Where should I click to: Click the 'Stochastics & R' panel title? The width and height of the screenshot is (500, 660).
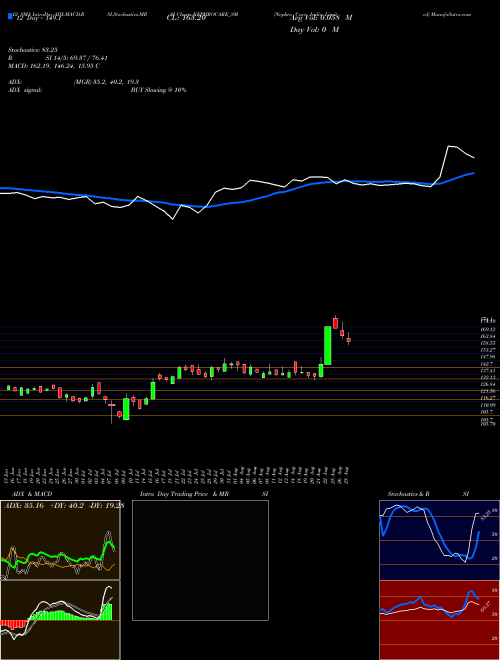(x=409, y=494)
